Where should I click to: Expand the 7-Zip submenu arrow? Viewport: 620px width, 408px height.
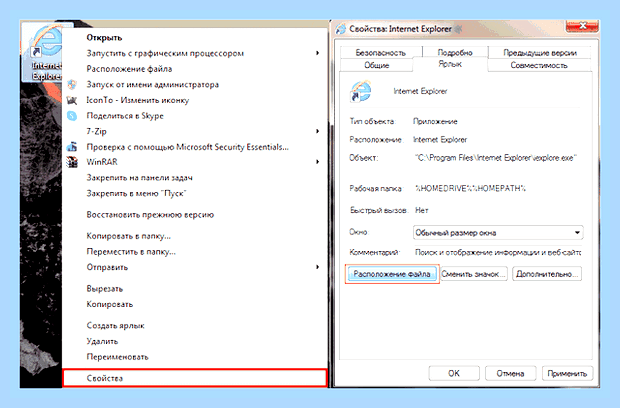318,131
